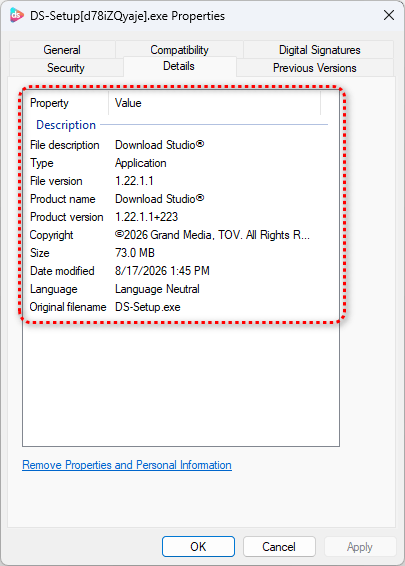Select the DS-Setup.exe original filename value
This screenshot has width=405, height=566.
(x=148, y=307)
